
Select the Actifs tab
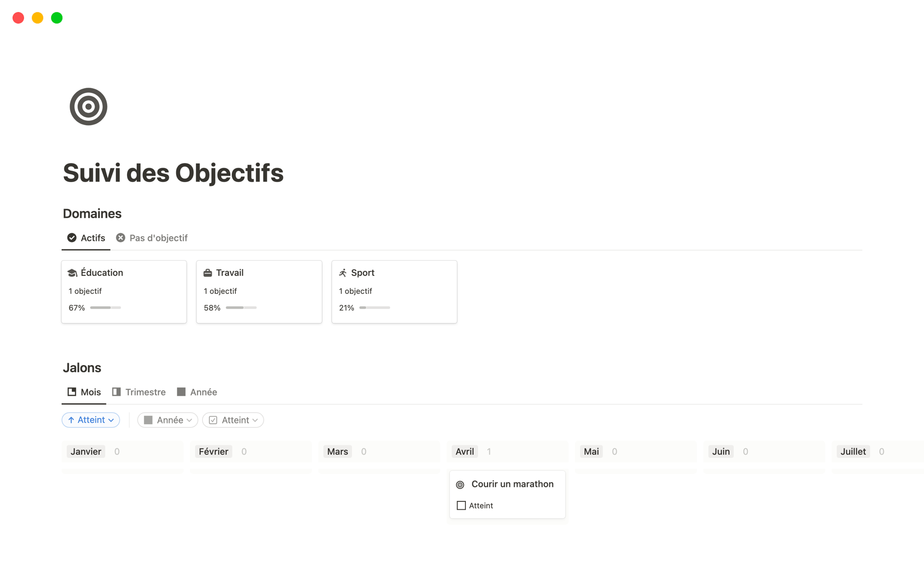click(87, 238)
